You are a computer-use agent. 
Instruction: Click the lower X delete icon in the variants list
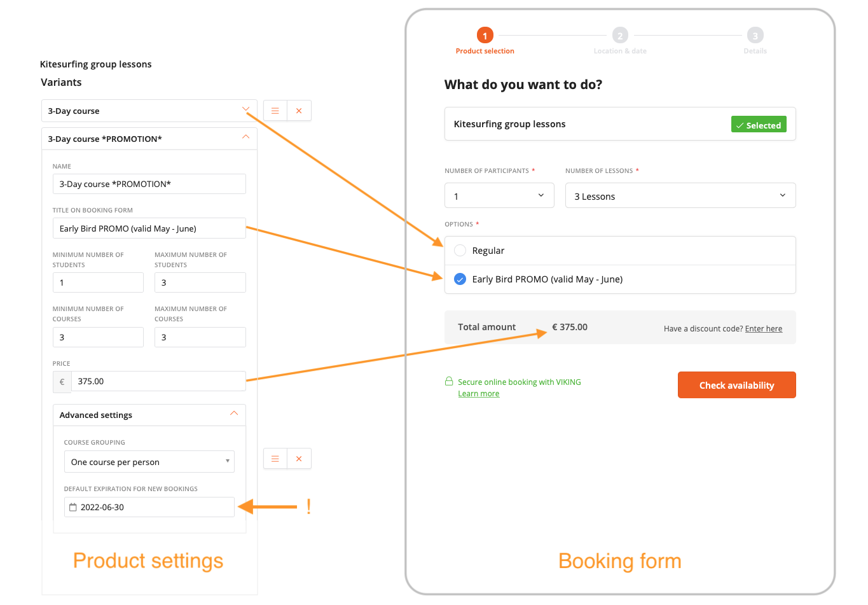tap(299, 458)
